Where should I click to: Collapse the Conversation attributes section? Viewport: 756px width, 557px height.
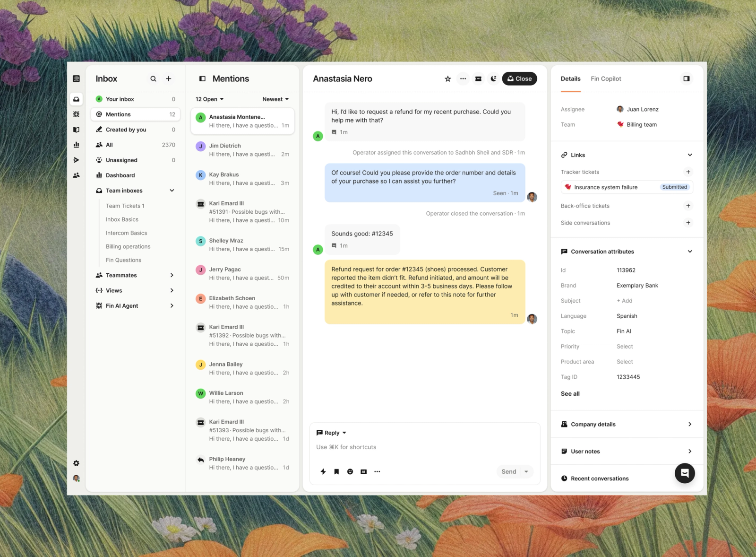point(690,252)
